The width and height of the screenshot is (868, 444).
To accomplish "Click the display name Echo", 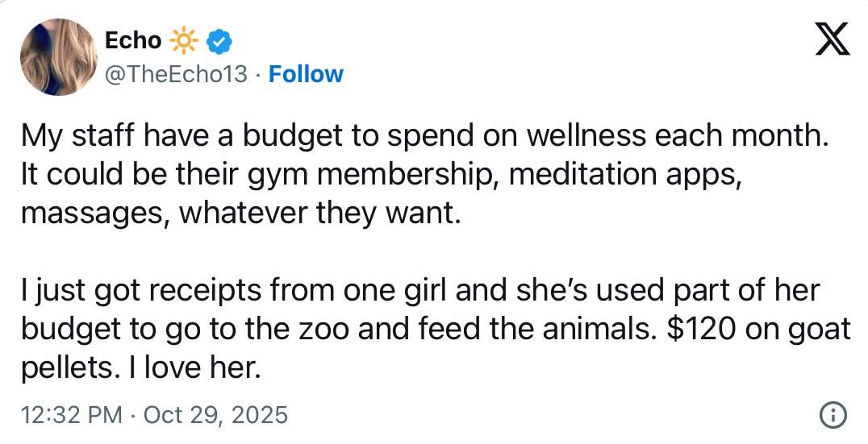I will pyautogui.click(x=133, y=39).
